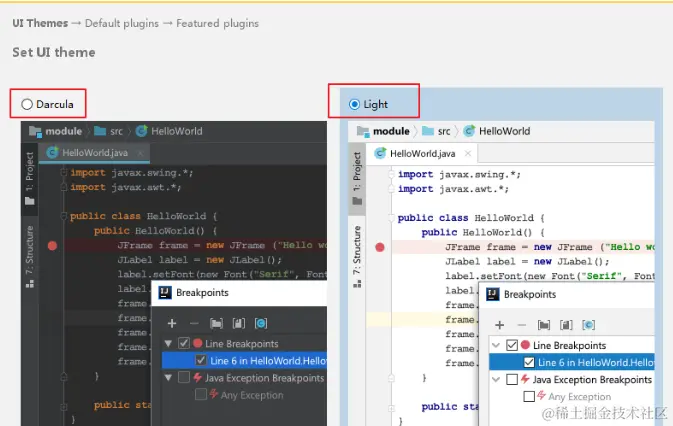Viewport: 673px width, 426px height.
Task: Click group by class icon in Light Breakpoints
Action: (588, 325)
